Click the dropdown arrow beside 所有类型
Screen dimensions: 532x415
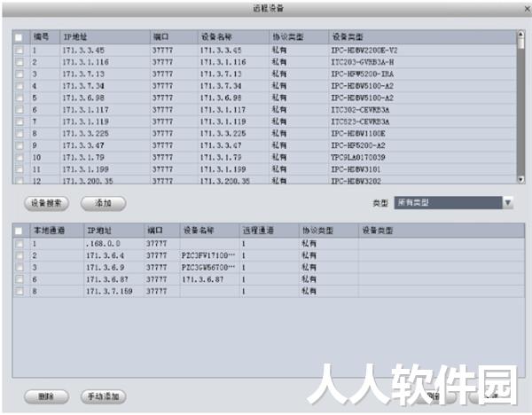pyautogui.click(x=507, y=203)
